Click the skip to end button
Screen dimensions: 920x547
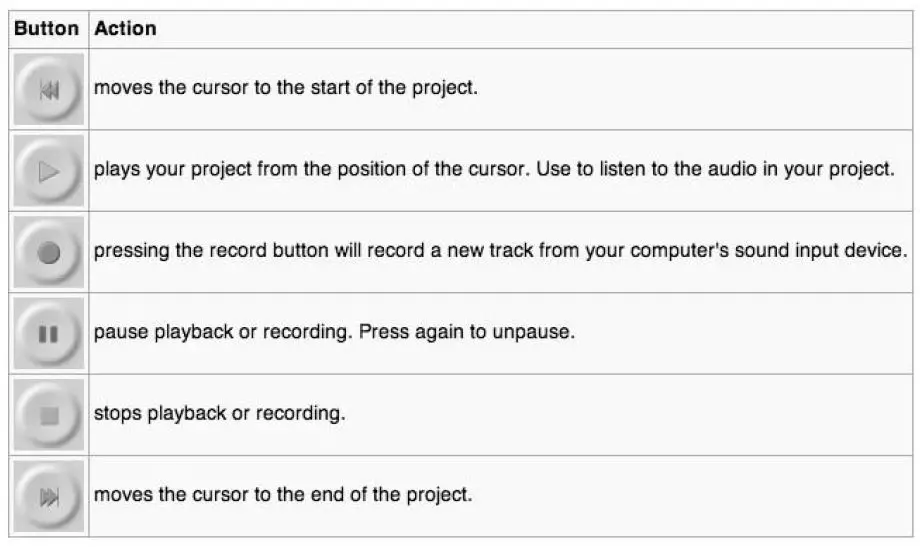49,496
